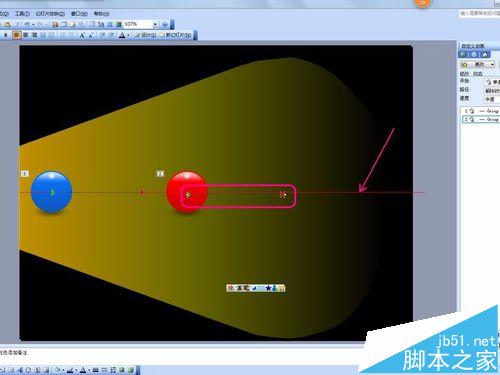Click the Show/Hide Grid icon
Screen dimensions: 500x375
pos(109,24)
